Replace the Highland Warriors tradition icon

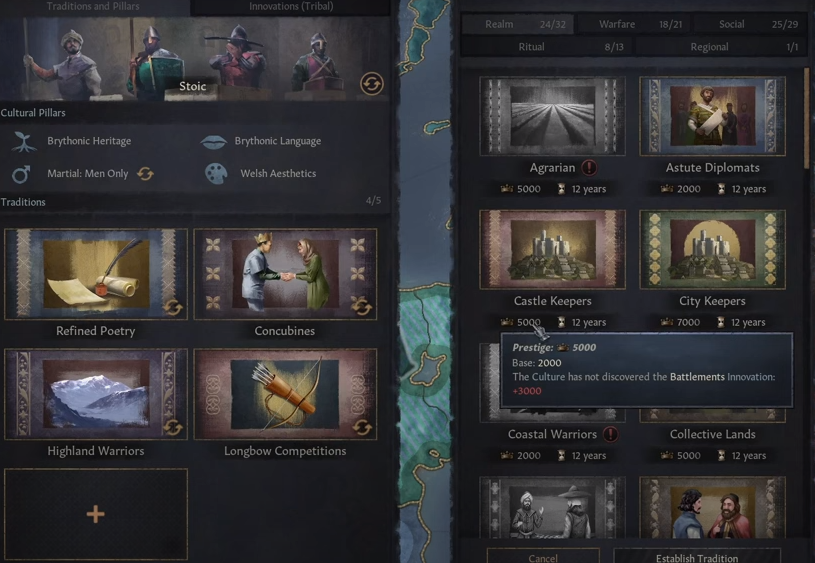tap(173, 427)
